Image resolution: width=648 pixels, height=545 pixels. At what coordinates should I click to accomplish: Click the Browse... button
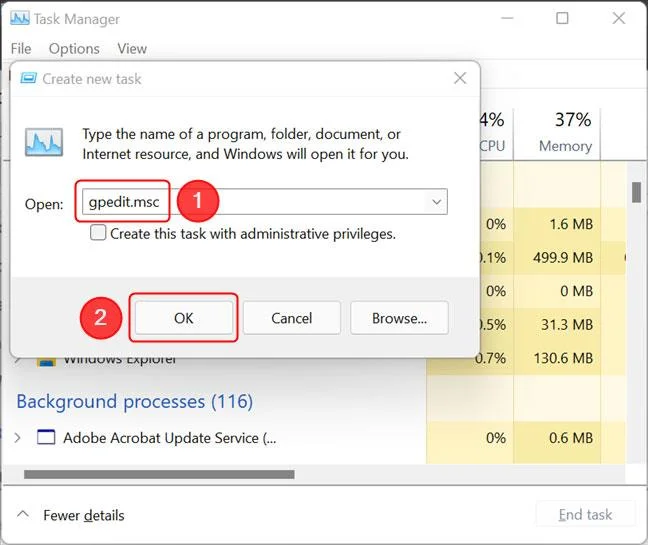[399, 318]
